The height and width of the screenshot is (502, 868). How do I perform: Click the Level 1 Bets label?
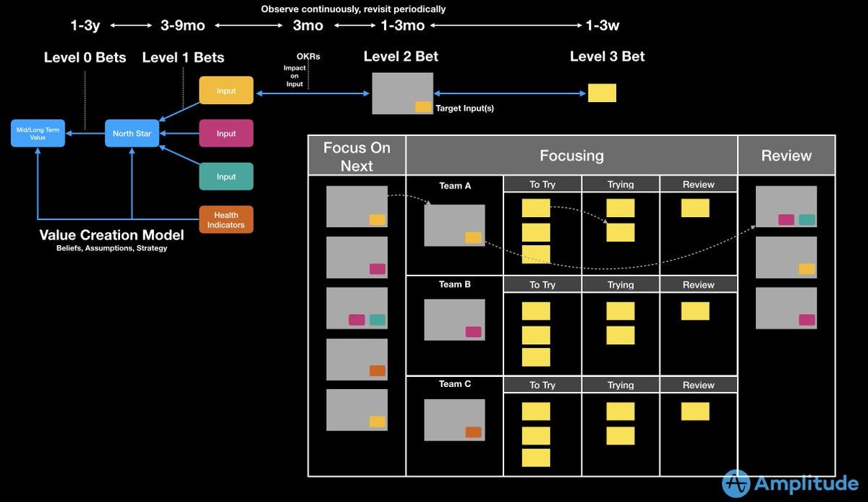coord(183,57)
